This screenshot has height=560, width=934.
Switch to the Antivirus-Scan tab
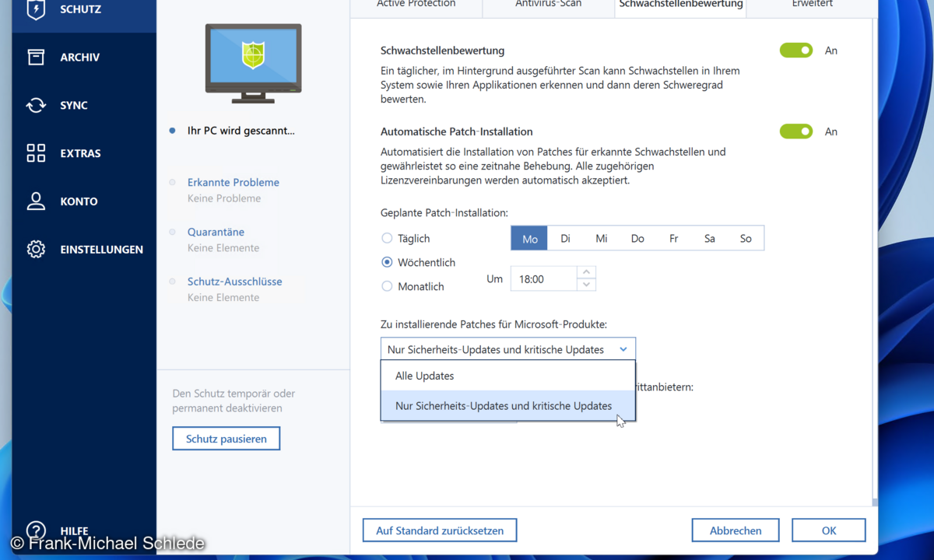[x=547, y=4]
